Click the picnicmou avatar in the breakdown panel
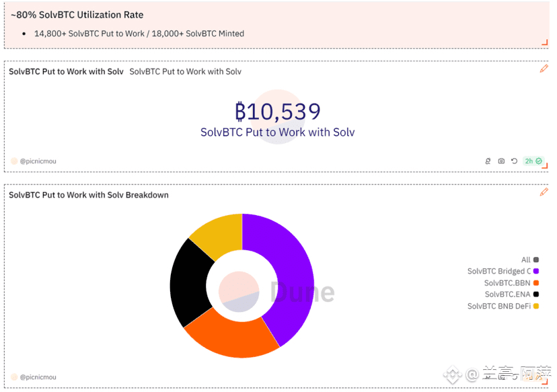The image size is (557, 392). (x=14, y=377)
